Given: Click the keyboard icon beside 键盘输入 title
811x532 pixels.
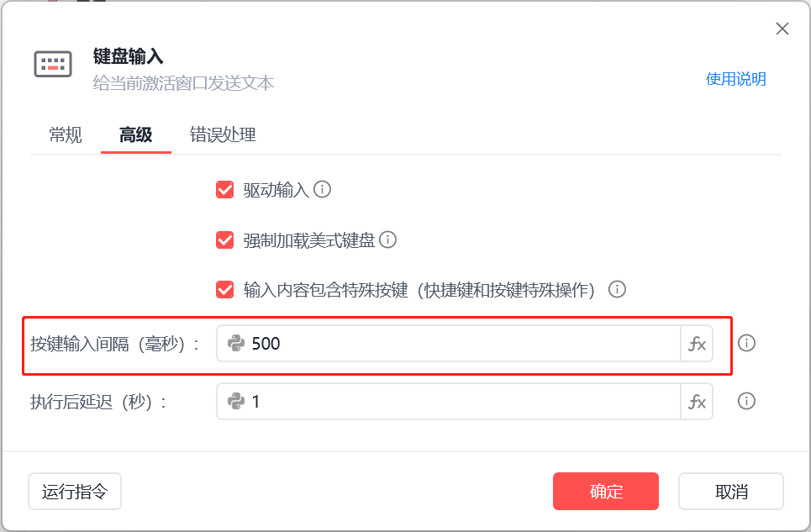Looking at the screenshot, I should click(53, 65).
